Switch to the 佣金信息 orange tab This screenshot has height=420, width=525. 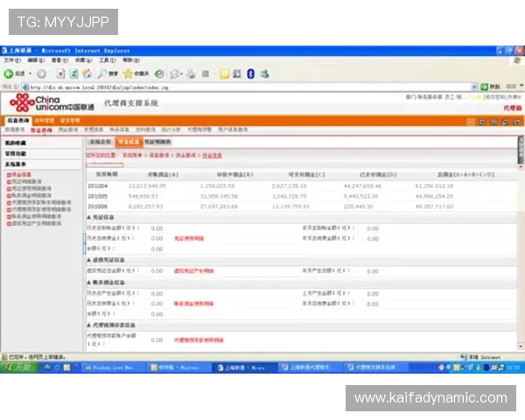pyautogui.click(x=129, y=141)
